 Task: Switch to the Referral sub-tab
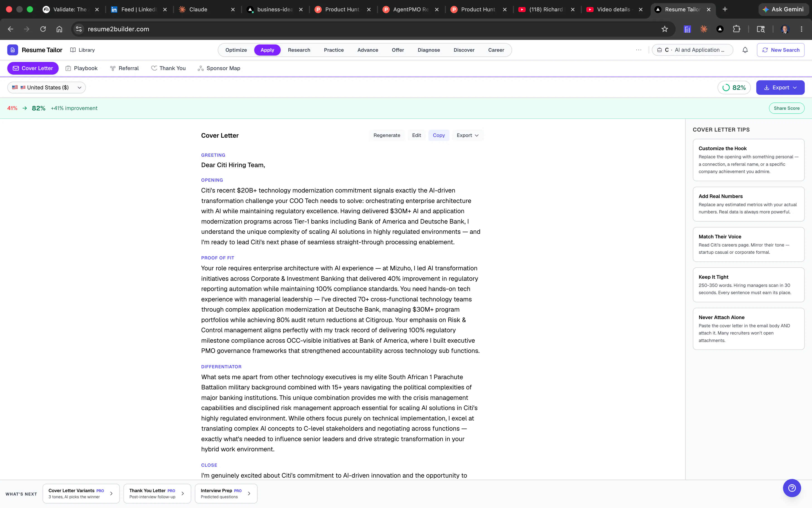pyautogui.click(x=124, y=68)
